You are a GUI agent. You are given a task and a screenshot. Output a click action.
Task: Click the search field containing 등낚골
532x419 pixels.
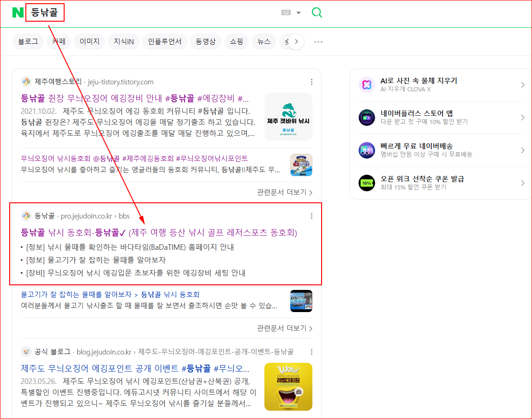tap(45, 12)
